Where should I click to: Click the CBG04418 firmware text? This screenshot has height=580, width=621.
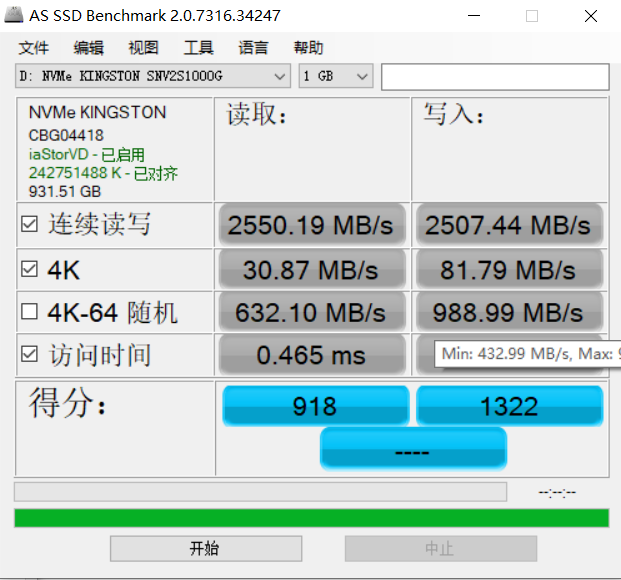point(66,135)
